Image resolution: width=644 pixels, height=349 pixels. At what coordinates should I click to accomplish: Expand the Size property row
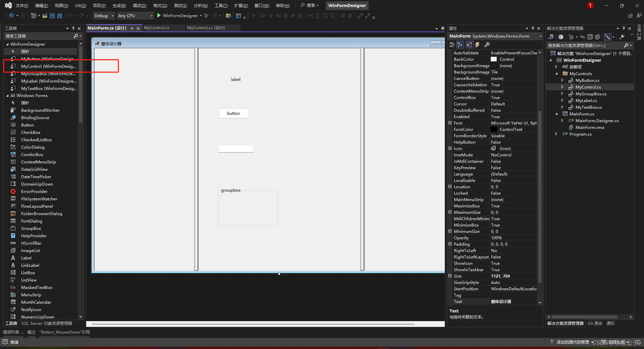450,276
